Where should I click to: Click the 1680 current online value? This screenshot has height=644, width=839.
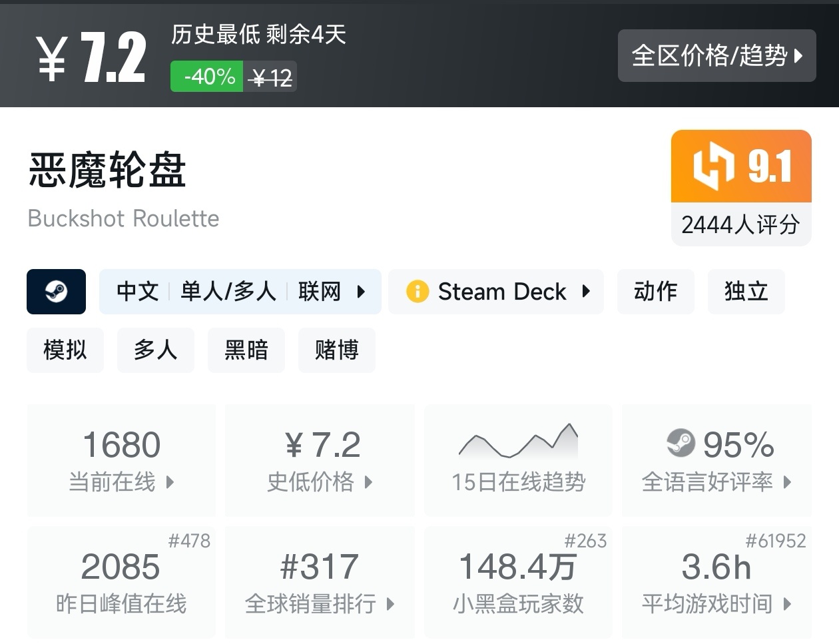[x=121, y=445]
